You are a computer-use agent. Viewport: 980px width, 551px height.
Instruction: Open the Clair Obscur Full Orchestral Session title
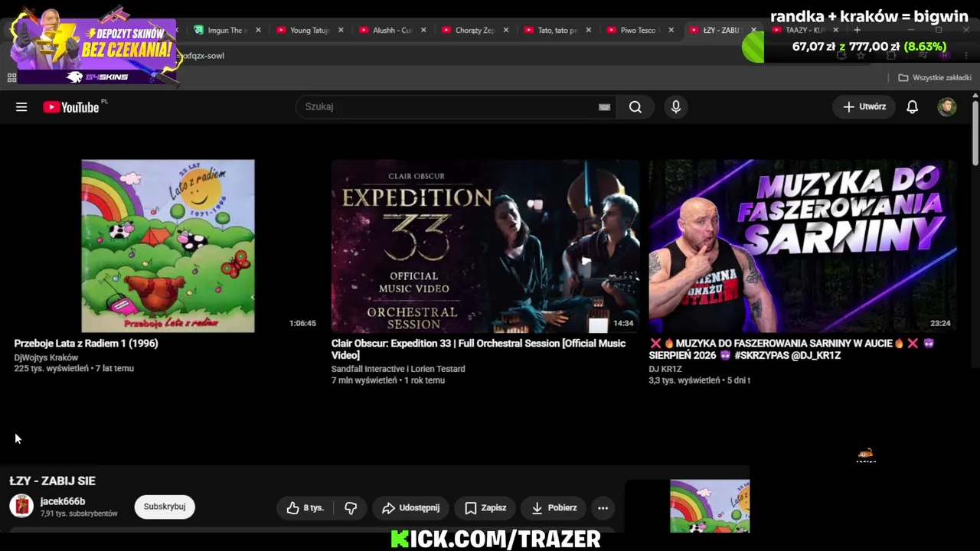(479, 349)
